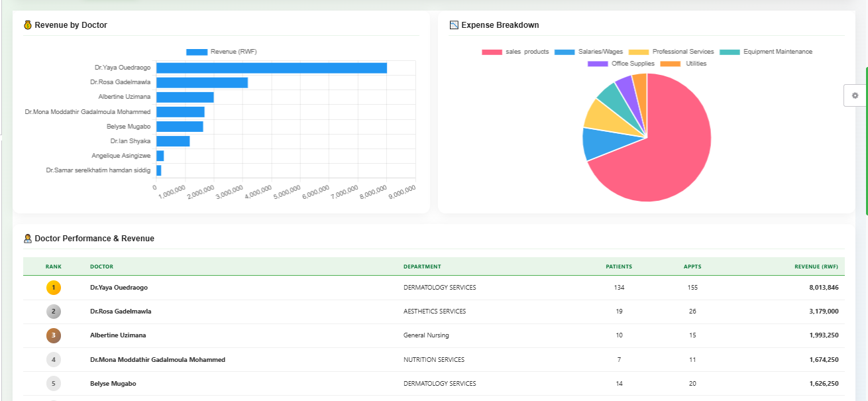The width and height of the screenshot is (868, 401).
Task: Click the Patients column header
Action: point(619,266)
